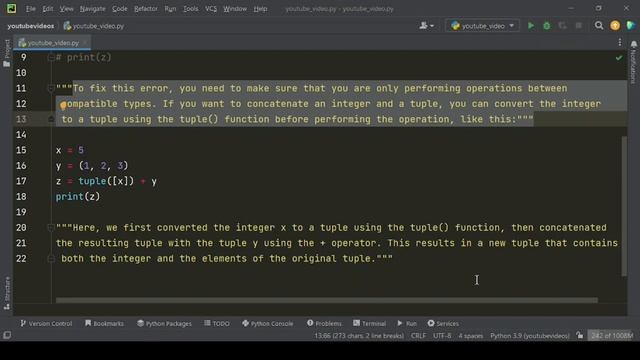Screen dimensions: 640x360
Task: Click youtubevideos project breadcrumb
Action: pos(31,26)
